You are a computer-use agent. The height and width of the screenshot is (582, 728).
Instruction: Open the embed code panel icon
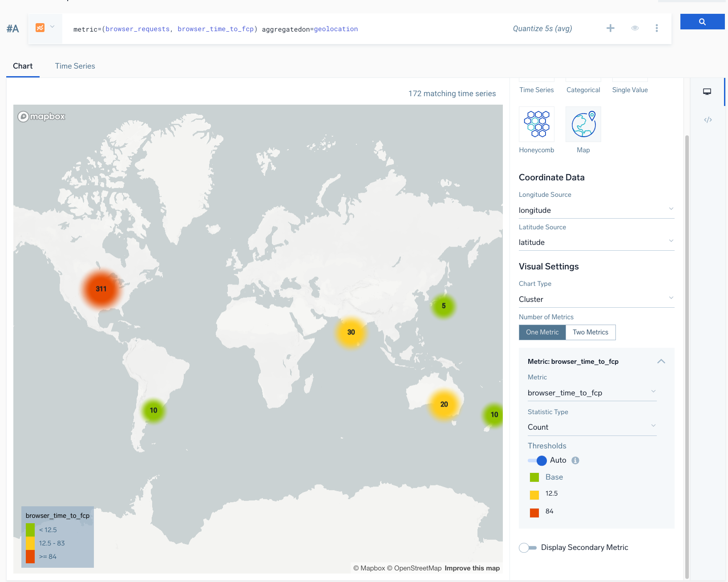click(x=708, y=119)
